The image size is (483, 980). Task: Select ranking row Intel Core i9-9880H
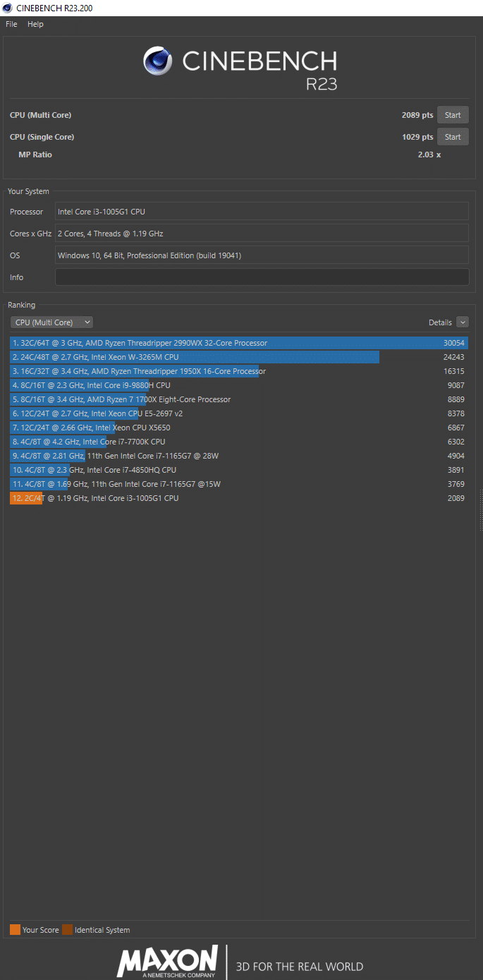coord(239,385)
